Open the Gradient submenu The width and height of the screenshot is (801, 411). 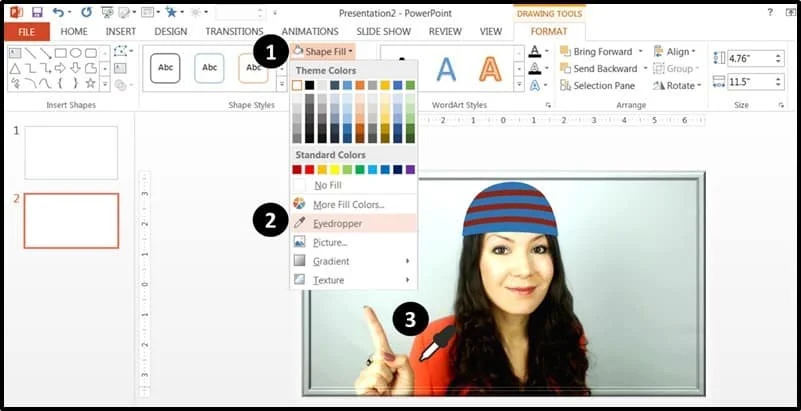[354, 261]
